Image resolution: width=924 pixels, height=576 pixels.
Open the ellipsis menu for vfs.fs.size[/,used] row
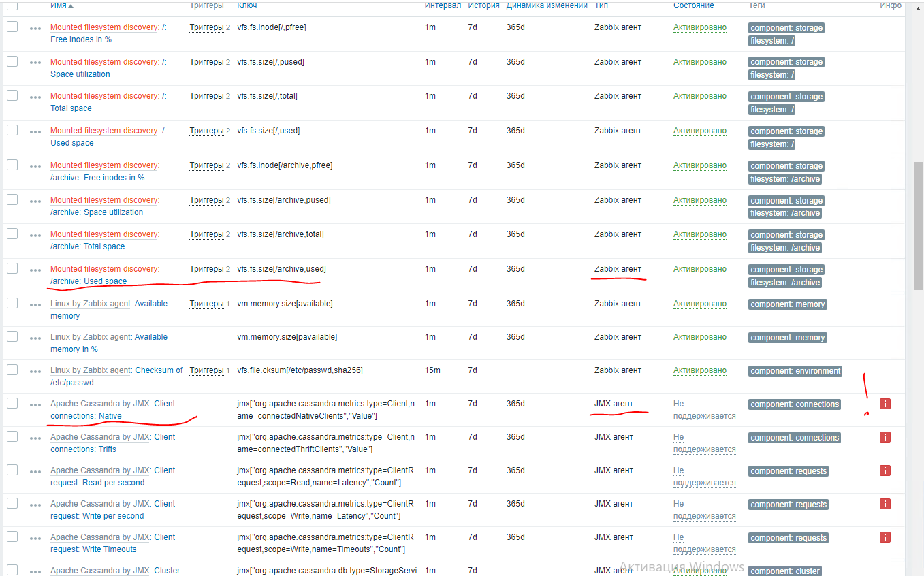[35, 131]
